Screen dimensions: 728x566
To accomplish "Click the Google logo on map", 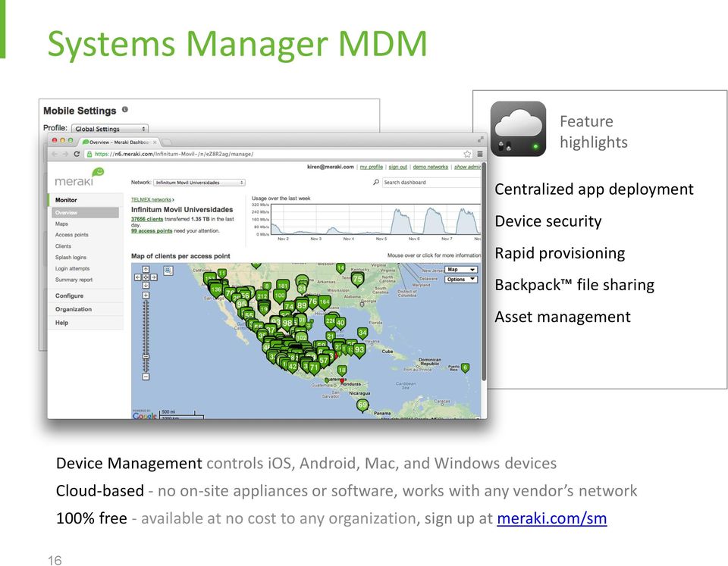I will [144, 416].
